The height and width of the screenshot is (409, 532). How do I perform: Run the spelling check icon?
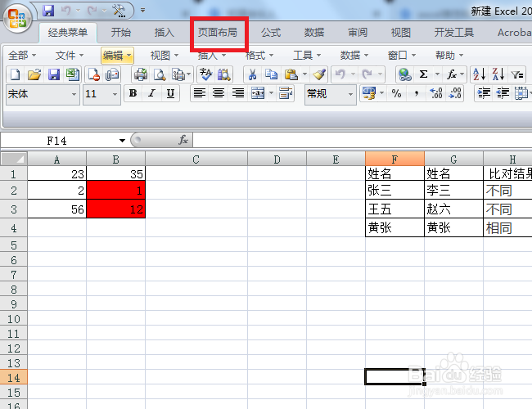coord(205,74)
